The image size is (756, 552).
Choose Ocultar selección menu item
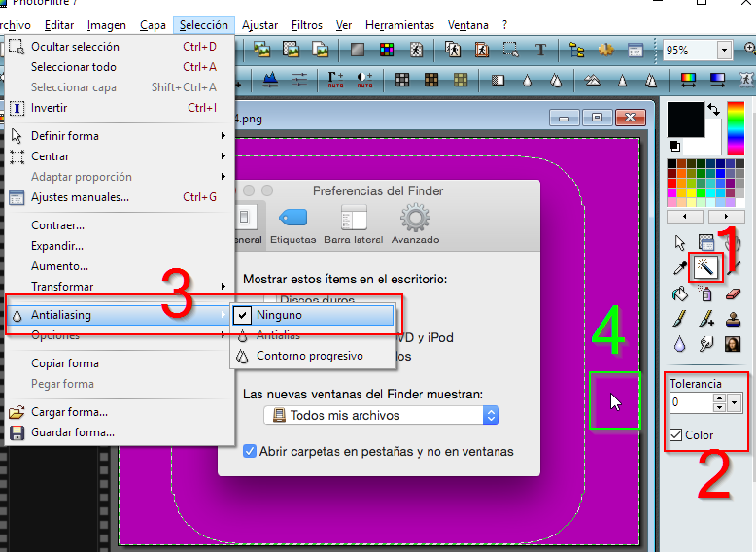point(120,47)
